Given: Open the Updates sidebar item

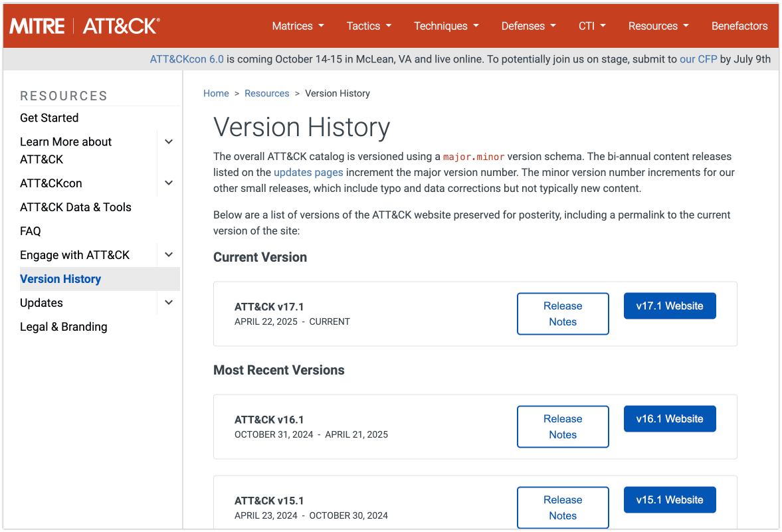Looking at the screenshot, I should click(x=41, y=303).
